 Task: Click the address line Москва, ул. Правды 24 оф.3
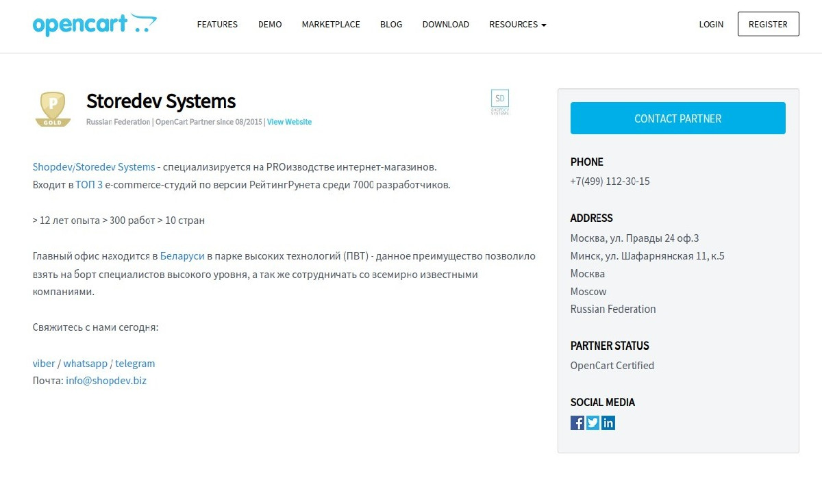(634, 238)
